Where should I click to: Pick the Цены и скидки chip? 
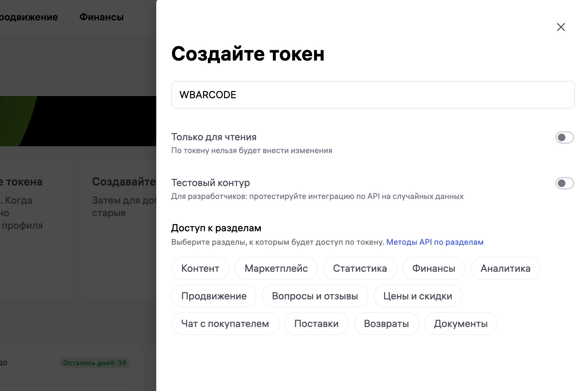click(417, 296)
